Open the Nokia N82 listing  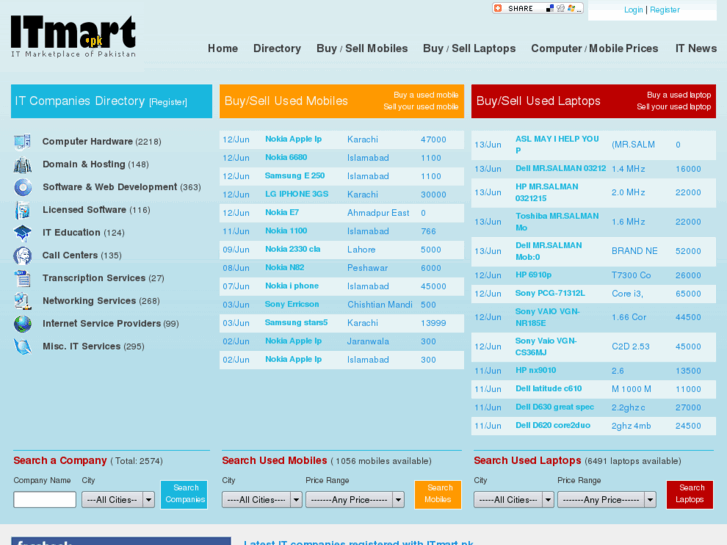[x=284, y=267]
